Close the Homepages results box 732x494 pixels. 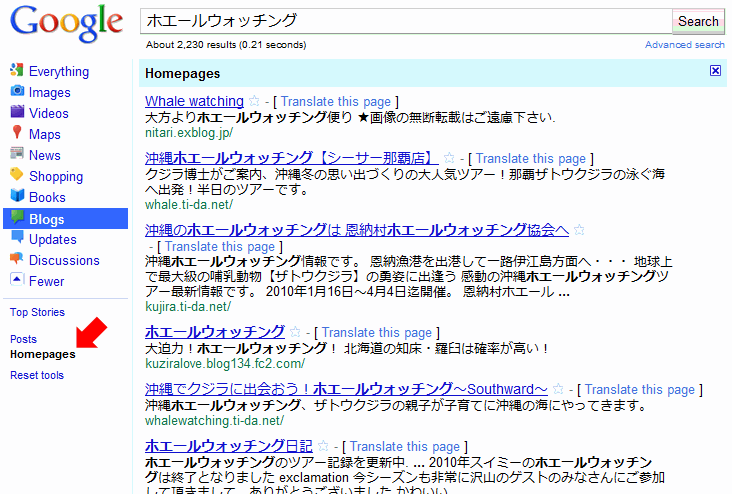pyautogui.click(x=715, y=71)
